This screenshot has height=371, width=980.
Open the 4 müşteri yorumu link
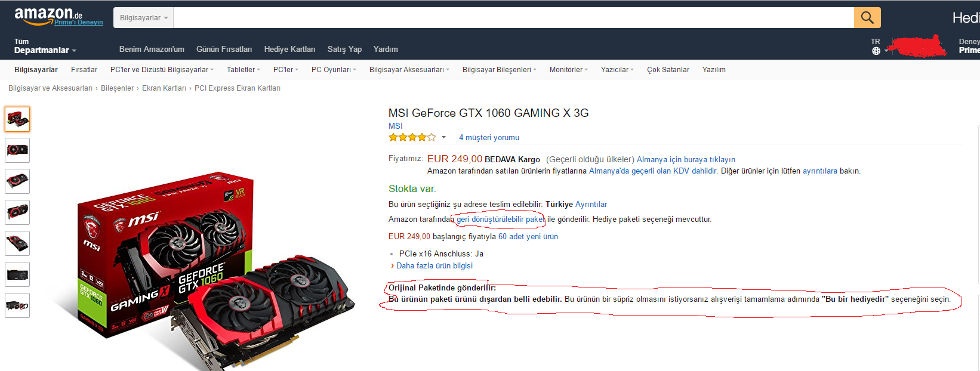pyautogui.click(x=489, y=138)
